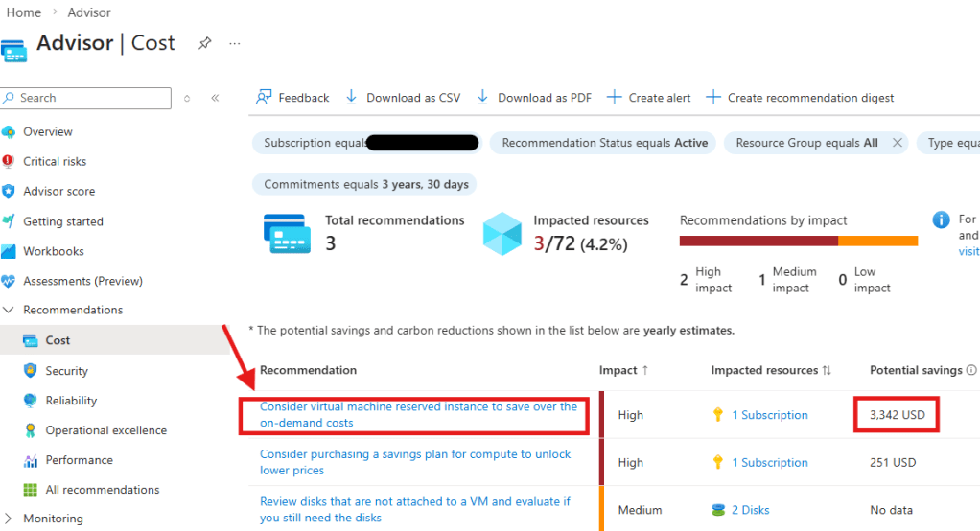Remove the Resource Group filter

(x=898, y=143)
